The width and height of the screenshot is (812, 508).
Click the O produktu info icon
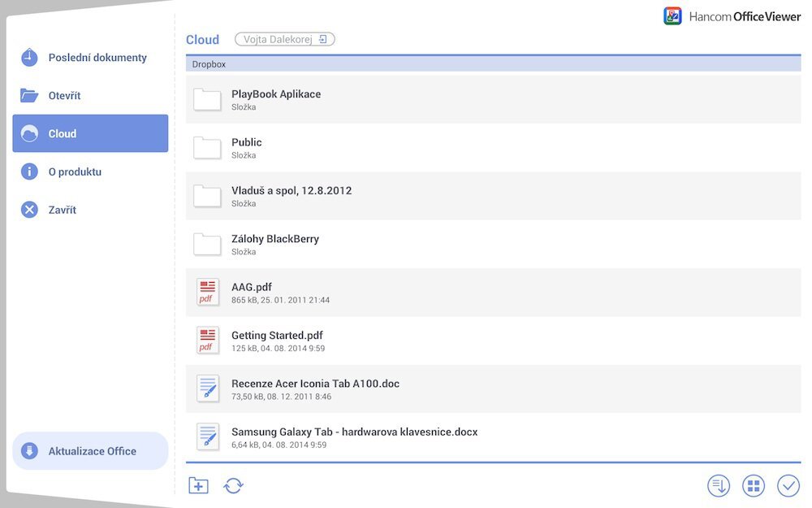tap(29, 172)
